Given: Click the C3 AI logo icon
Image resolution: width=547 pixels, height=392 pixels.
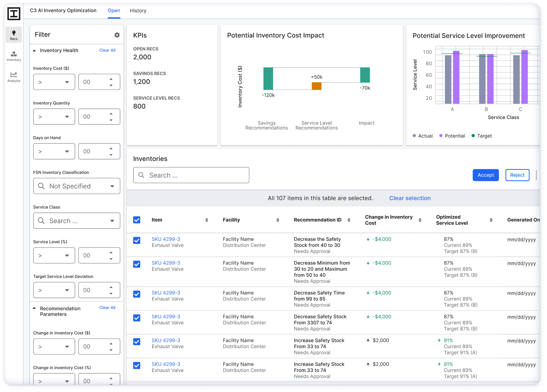Looking at the screenshot, I should (x=14, y=13).
